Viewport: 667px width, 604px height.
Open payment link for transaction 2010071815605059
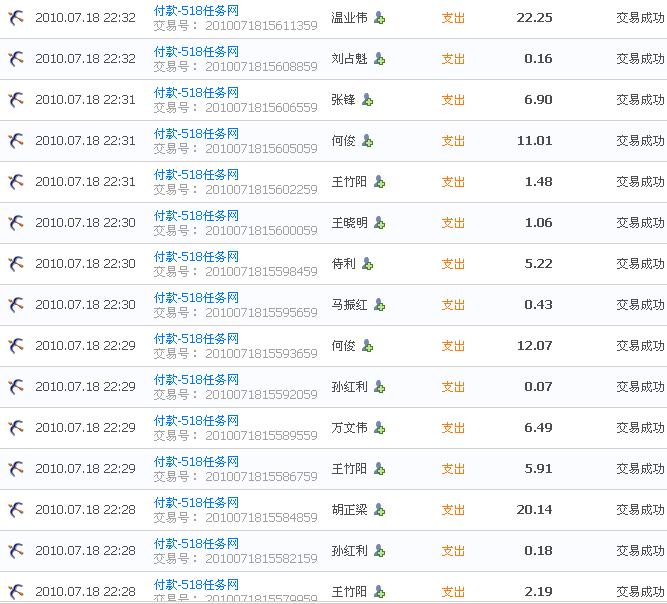point(196,133)
